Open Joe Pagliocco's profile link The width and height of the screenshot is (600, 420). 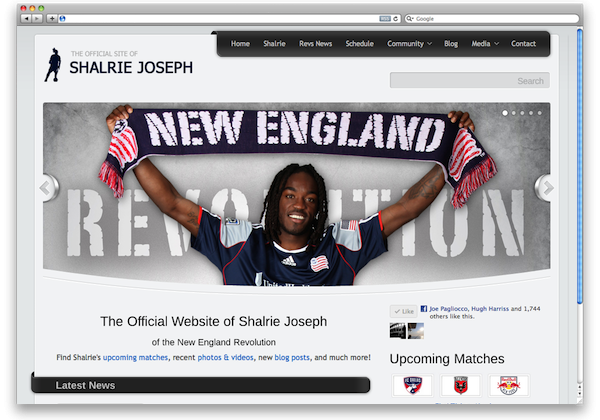448,309
